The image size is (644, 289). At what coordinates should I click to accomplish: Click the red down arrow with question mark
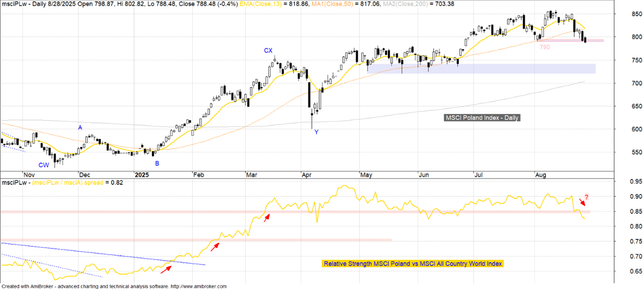(x=583, y=201)
